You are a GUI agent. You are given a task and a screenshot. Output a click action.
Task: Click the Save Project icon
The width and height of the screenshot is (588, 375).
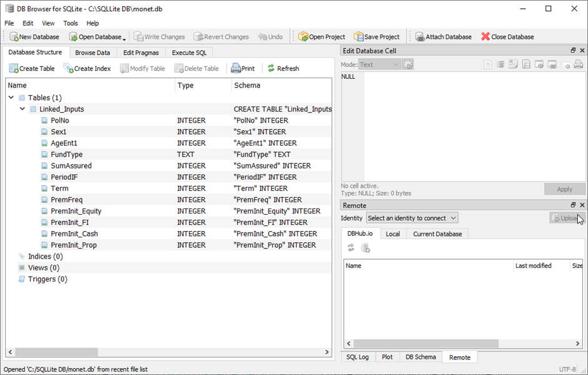click(x=358, y=37)
